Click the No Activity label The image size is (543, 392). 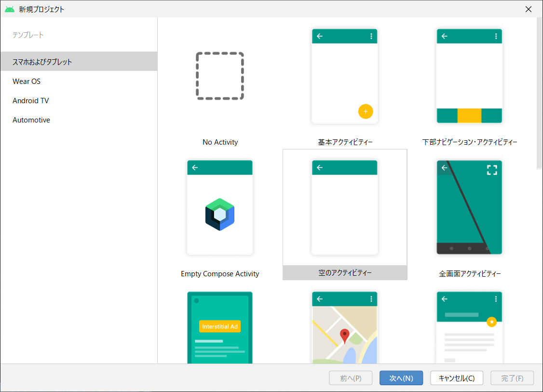(220, 142)
